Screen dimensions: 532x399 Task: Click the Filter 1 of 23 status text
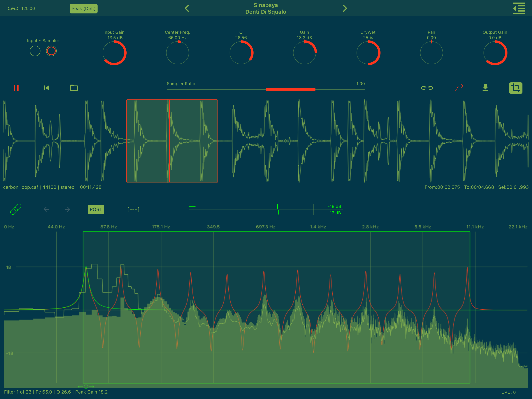tap(56, 392)
